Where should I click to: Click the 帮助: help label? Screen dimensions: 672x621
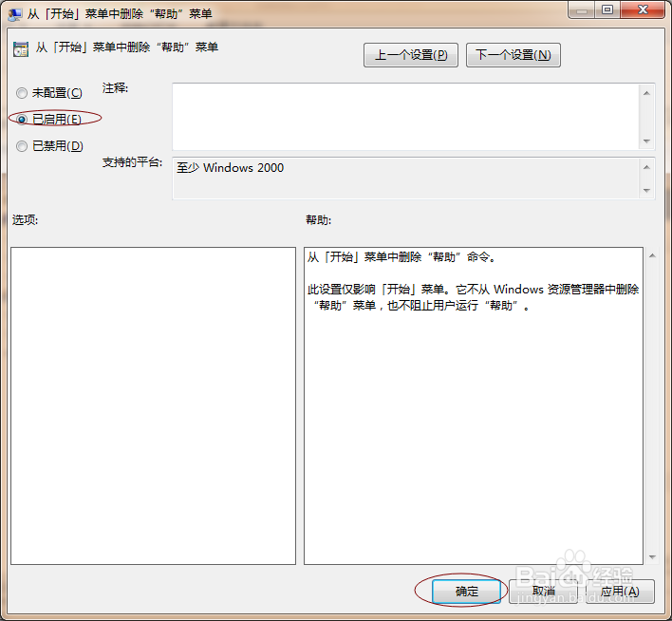tap(318, 220)
